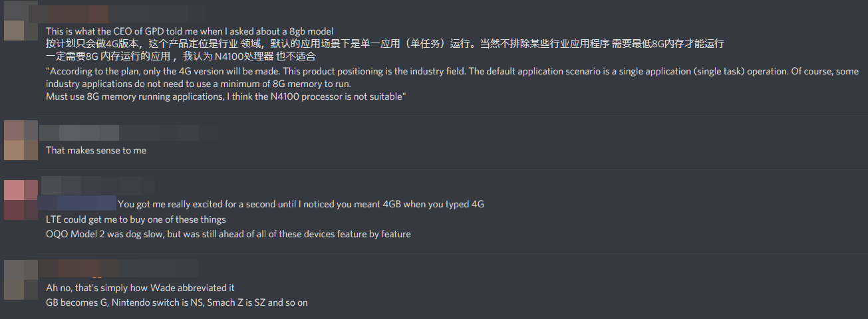Click "You got me really excited" message text
868x319 pixels.
(301, 204)
